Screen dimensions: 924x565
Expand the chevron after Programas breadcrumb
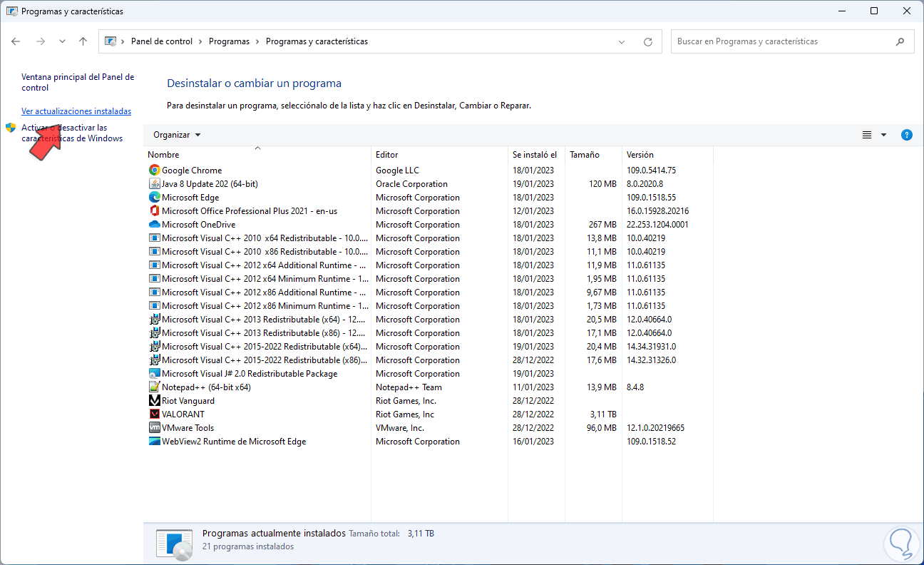[x=258, y=41]
